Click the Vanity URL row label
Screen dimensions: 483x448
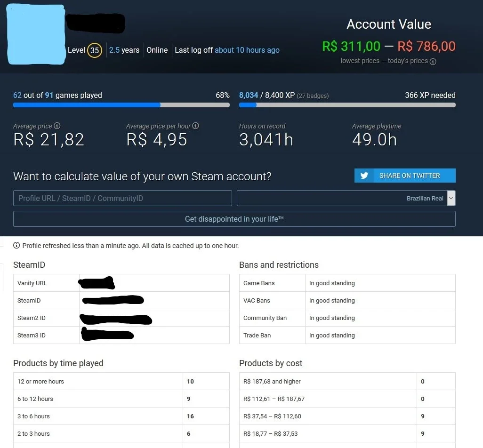click(32, 283)
